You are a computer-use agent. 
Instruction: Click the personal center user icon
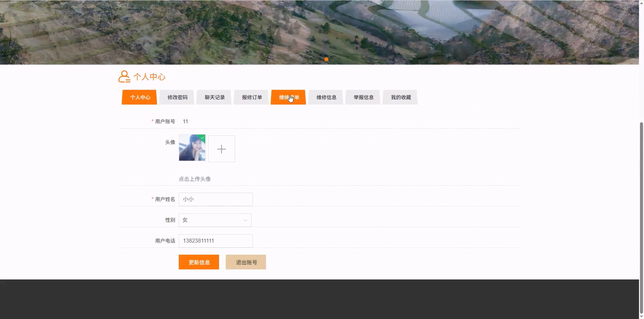pos(124,76)
